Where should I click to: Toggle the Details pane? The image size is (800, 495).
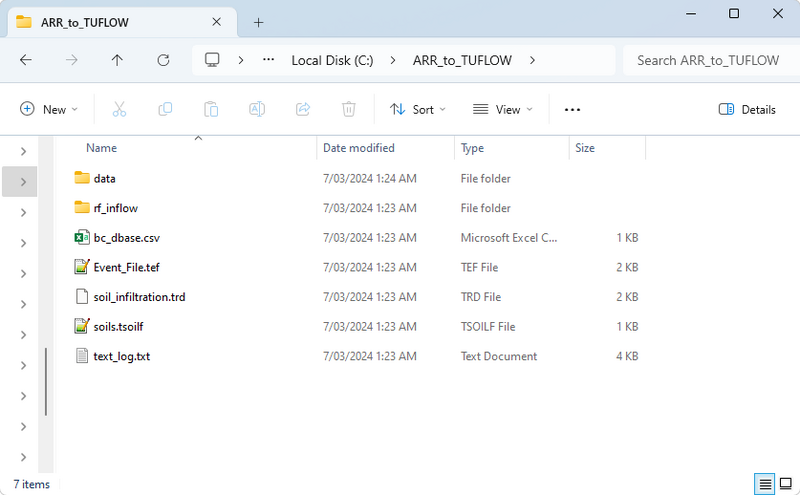[x=747, y=109]
